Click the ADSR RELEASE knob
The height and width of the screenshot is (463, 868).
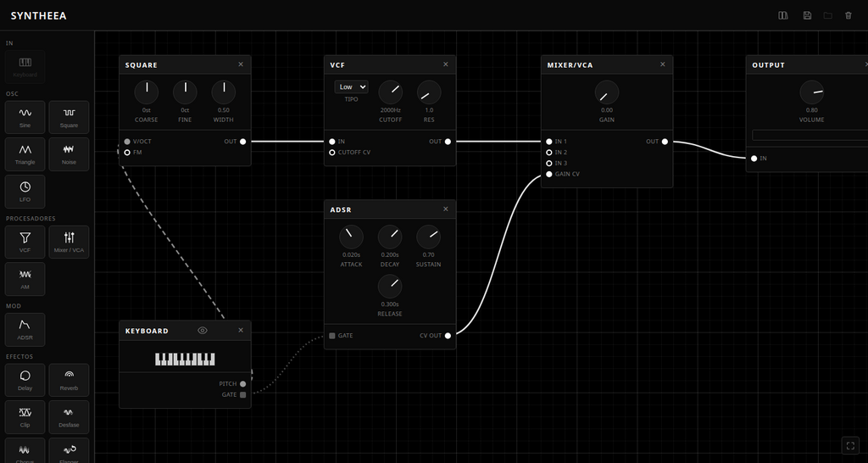click(390, 287)
